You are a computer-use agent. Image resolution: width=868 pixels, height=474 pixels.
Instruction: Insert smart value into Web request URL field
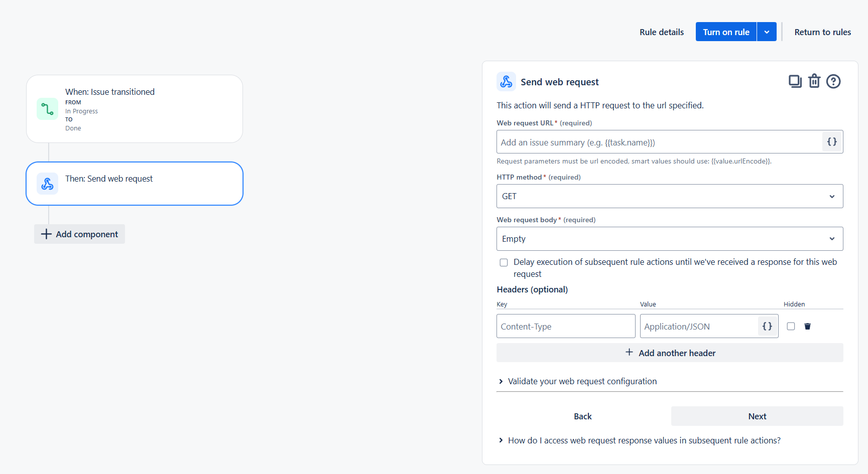point(831,141)
